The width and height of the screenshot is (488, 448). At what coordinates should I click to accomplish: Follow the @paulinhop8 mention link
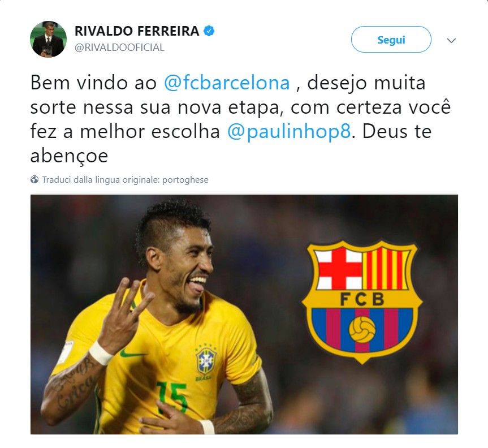tap(289, 131)
